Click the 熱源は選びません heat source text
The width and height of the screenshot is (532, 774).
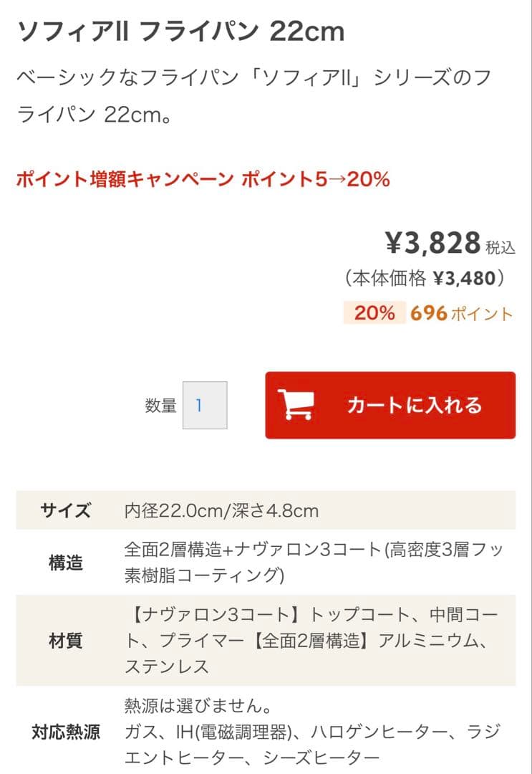pos(198,707)
